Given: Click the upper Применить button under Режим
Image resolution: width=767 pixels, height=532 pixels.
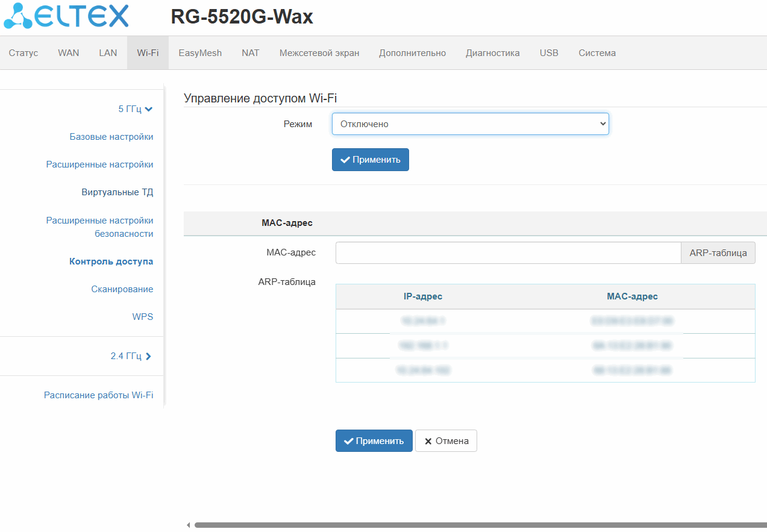Looking at the screenshot, I should (370, 160).
